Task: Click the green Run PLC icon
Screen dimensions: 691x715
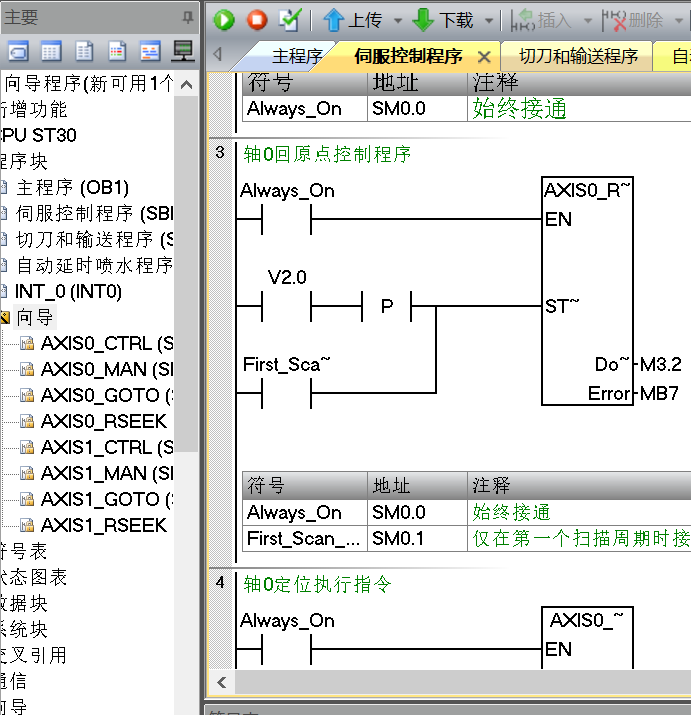Action: (x=224, y=20)
